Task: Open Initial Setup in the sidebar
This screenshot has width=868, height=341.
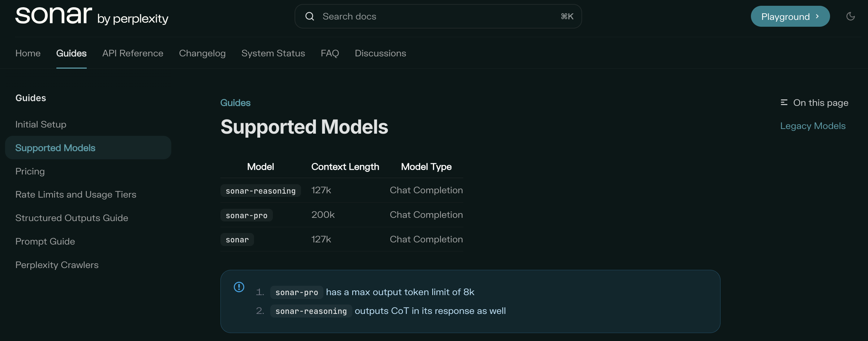Action: [x=41, y=124]
